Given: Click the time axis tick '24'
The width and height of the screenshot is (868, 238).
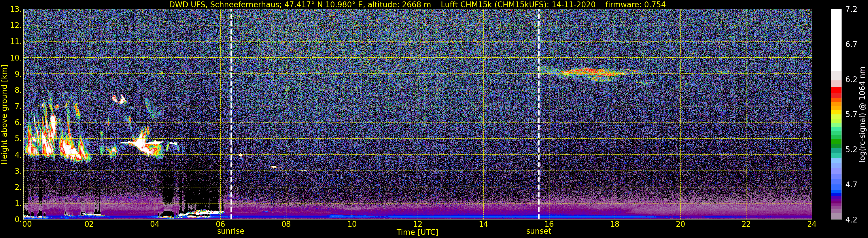Looking at the screenshot, I should (x=812, y=224).
